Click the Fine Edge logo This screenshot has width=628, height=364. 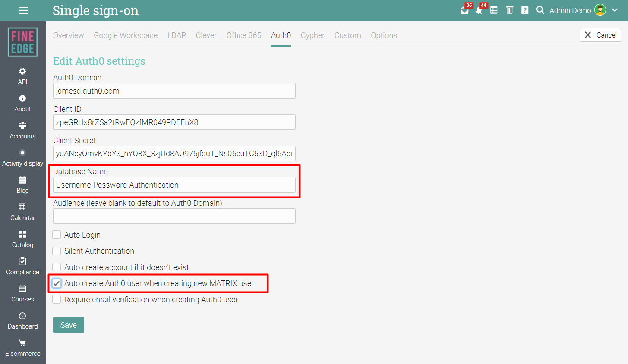click(22, 42)
